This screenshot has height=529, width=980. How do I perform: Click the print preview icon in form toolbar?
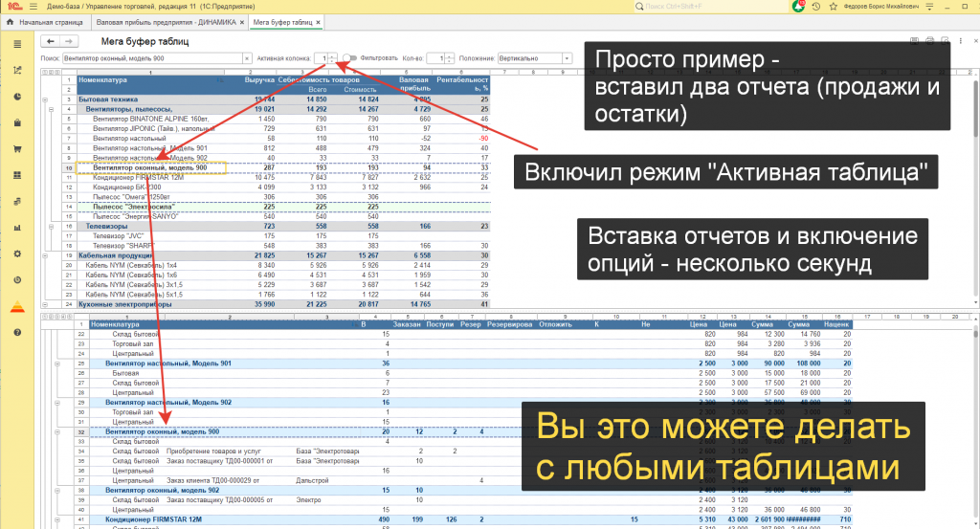[x=945, y=40]
